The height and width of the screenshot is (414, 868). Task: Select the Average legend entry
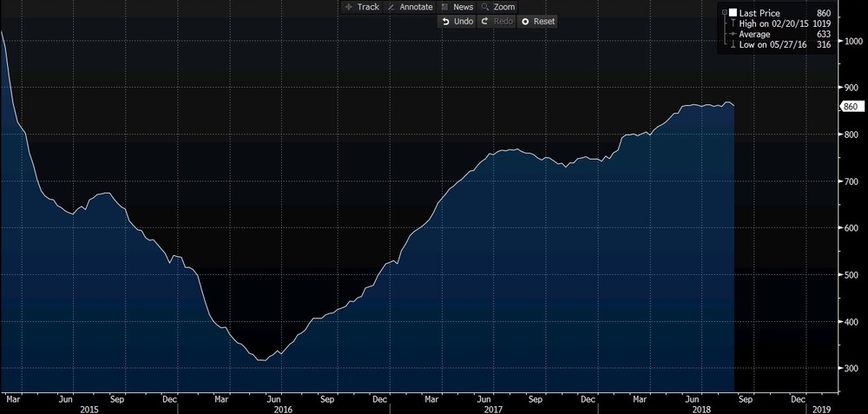point(755,34)
